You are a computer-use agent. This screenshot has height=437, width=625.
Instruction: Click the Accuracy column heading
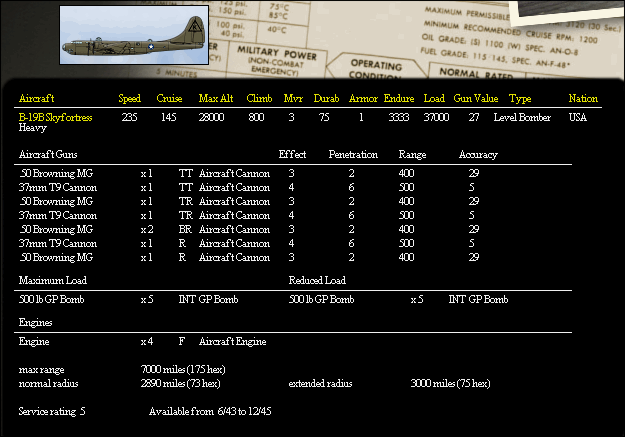click(x=478, y=155)
